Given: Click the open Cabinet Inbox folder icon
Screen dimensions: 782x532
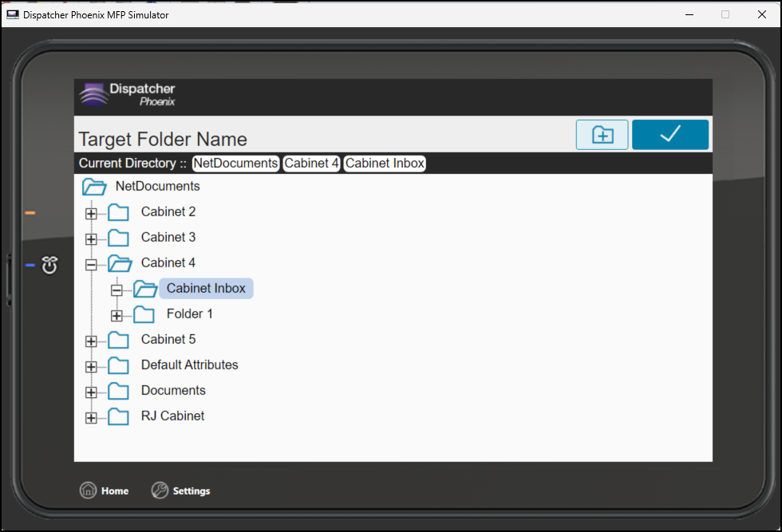Looking at the screenshot, I should click(x=145, y=289).
